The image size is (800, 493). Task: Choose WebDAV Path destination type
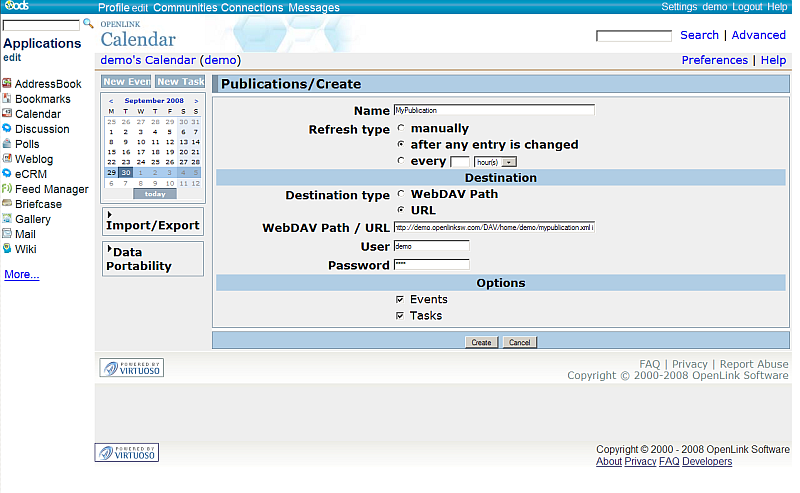[402, 194]
